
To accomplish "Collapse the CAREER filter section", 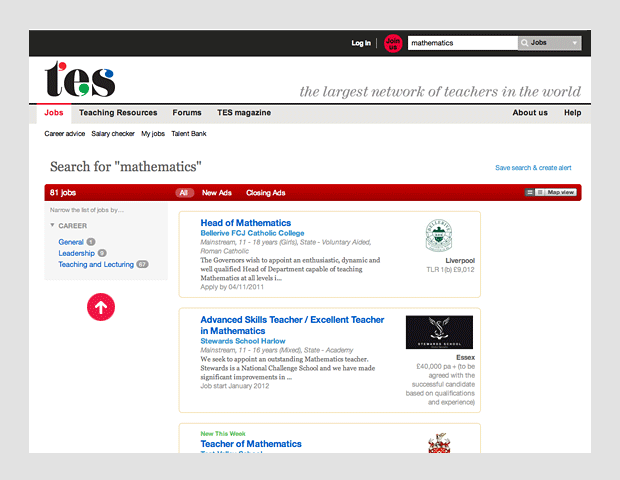I will [53, 226].
